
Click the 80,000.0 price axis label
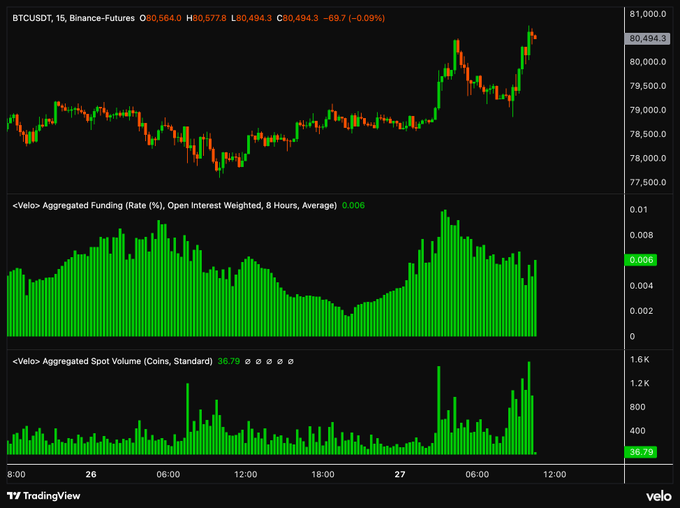[x=648, y=62]
